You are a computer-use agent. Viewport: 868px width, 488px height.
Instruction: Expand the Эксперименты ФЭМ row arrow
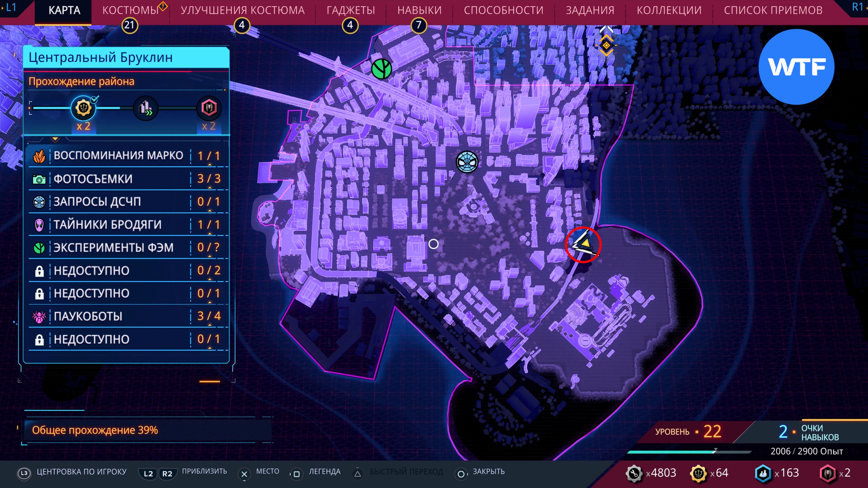(210, 256)
